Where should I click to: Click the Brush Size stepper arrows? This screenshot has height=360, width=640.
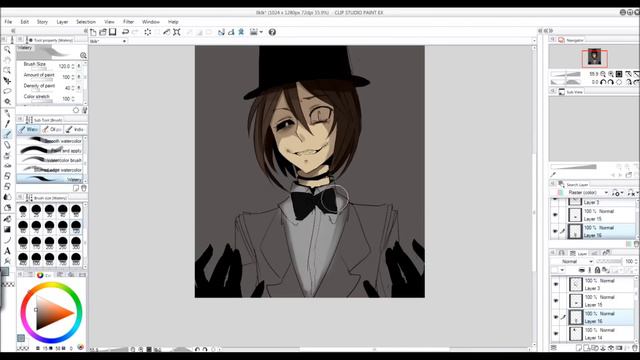pyautogui.click(x=73, y=66)
